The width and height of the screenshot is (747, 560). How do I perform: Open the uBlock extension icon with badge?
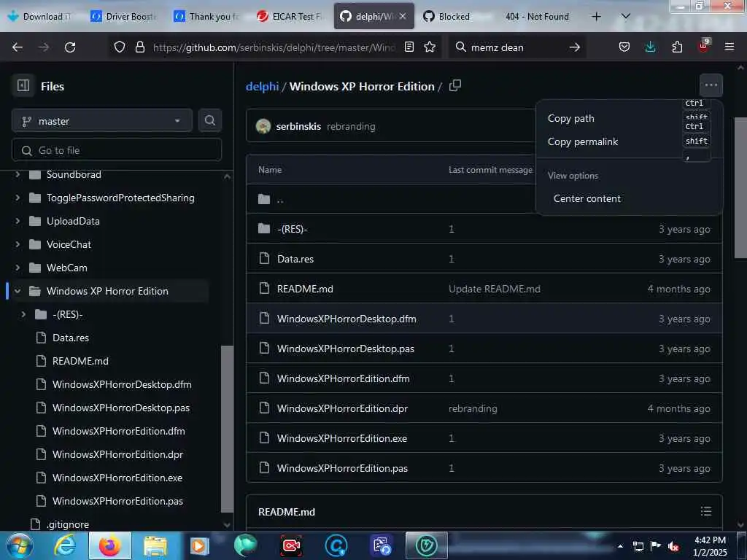point(704,46)
